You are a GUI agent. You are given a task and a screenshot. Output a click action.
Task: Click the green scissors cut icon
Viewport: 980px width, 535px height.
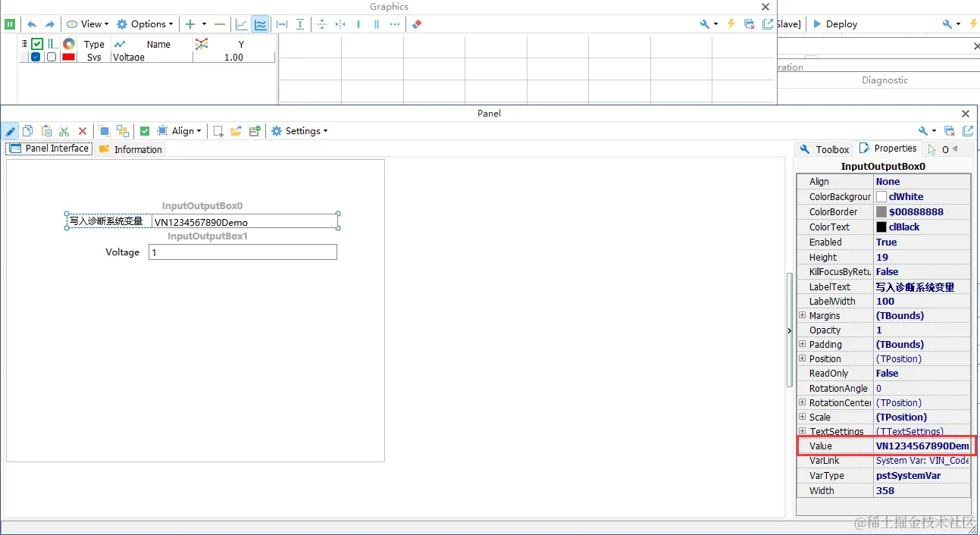click(64, 131)
